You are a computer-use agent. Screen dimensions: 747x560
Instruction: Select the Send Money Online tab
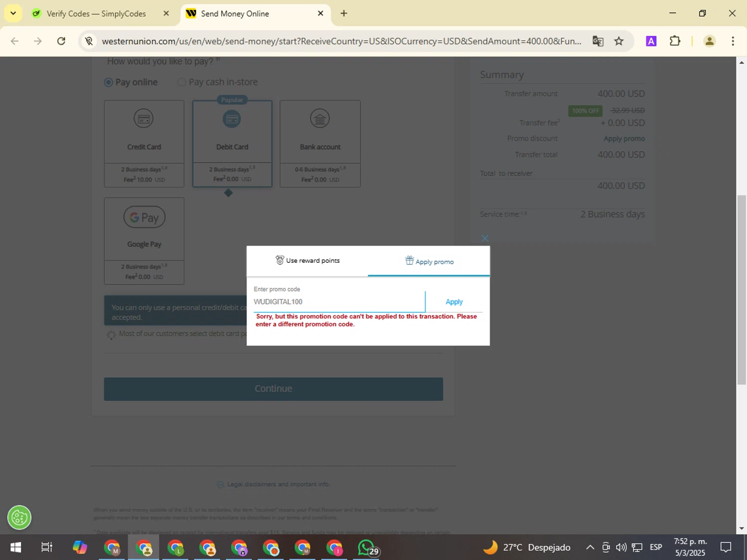(x=235, y=13)
